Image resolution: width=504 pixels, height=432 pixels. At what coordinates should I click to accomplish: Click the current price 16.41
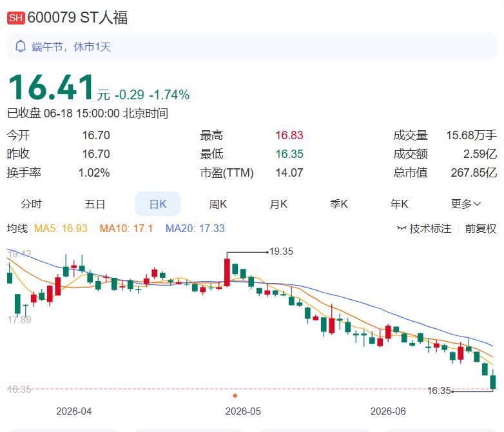(51, 87)
